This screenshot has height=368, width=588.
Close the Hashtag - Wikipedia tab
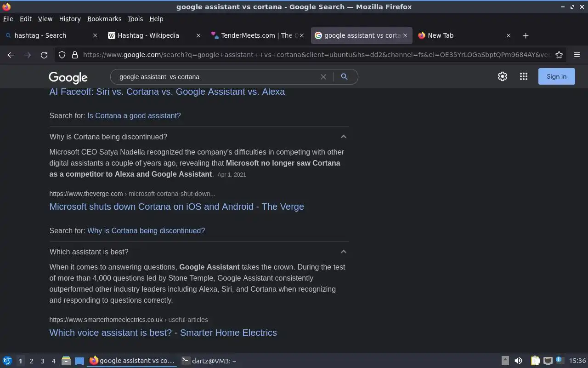[x=198, y=35]
